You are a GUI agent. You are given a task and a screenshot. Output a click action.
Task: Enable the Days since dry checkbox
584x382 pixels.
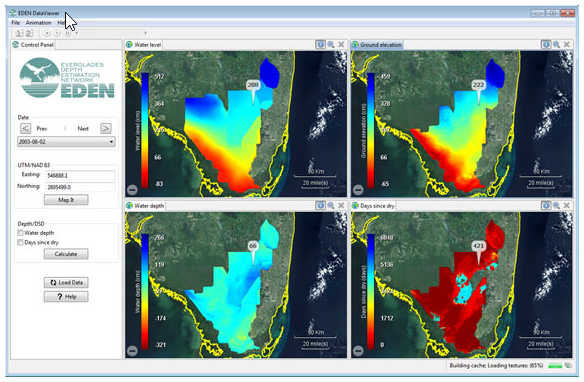(20, 242)
